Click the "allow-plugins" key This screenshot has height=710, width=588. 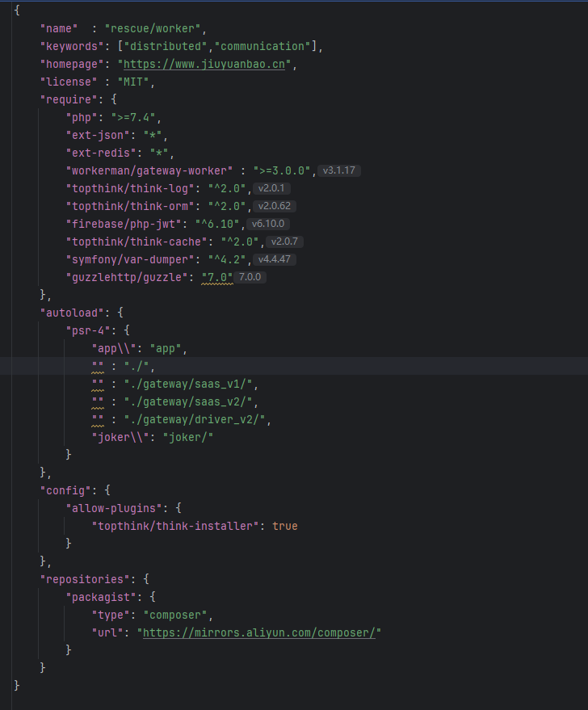coord(114,508)
